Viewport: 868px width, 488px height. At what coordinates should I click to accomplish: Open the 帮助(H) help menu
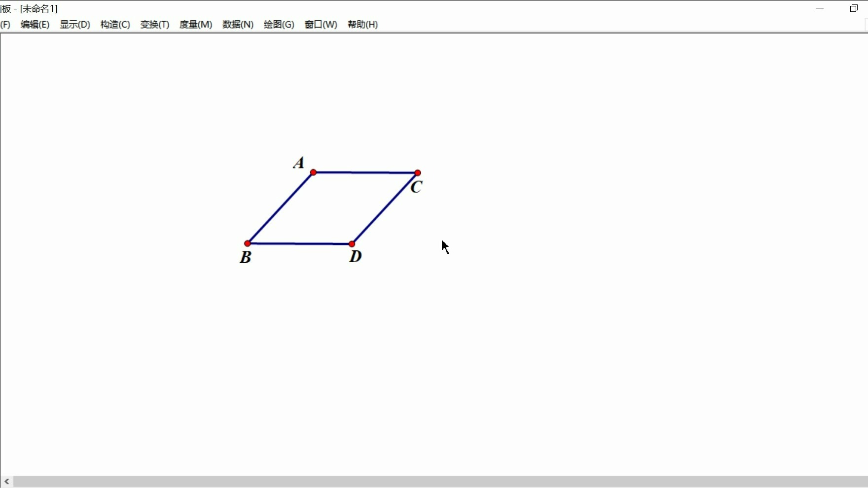362,24
